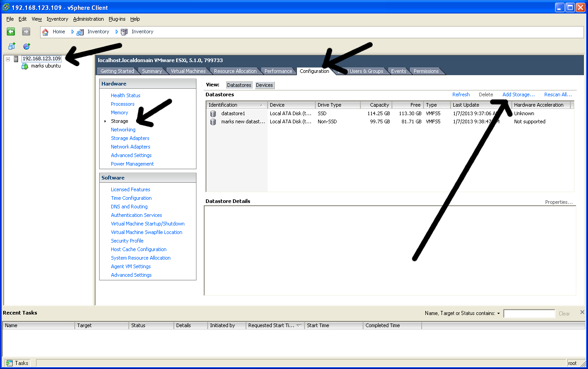Select the Configuration tab
The height and width of the screenshot is (369, 588).
point(315,71)
